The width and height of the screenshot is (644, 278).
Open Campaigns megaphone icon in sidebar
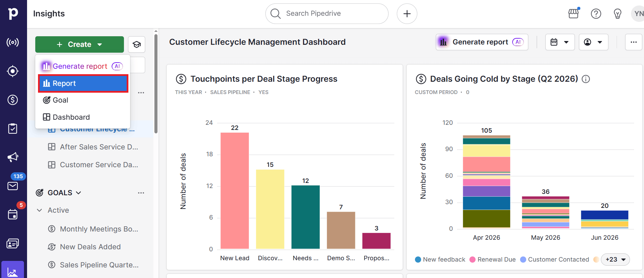(13, 157)
